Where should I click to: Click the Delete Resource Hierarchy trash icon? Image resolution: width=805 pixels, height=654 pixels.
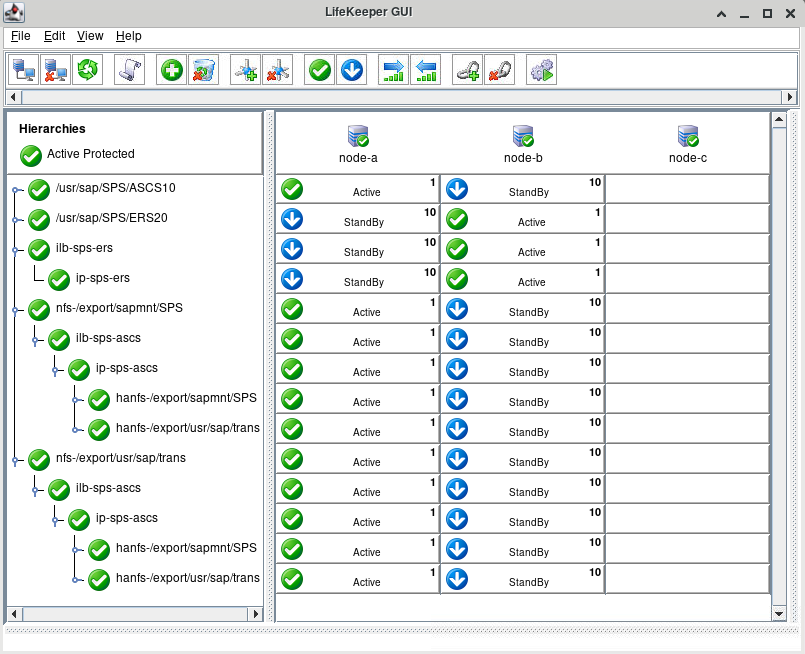pyautogui.click(x=203, y=70)
